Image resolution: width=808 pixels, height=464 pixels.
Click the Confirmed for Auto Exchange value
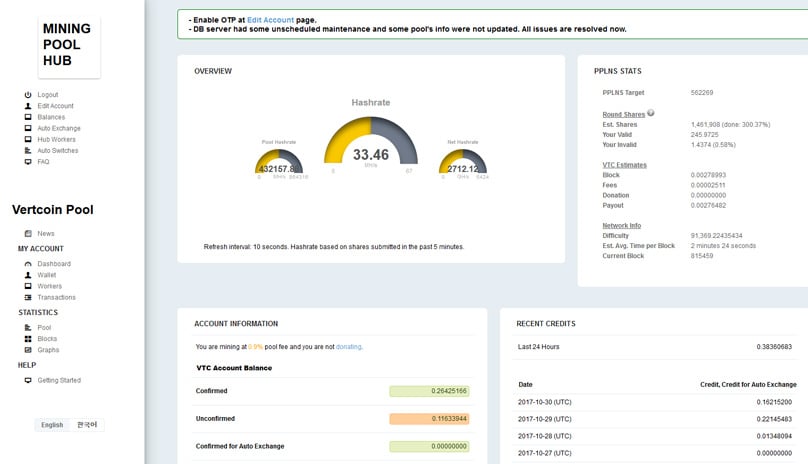[429, 446]
